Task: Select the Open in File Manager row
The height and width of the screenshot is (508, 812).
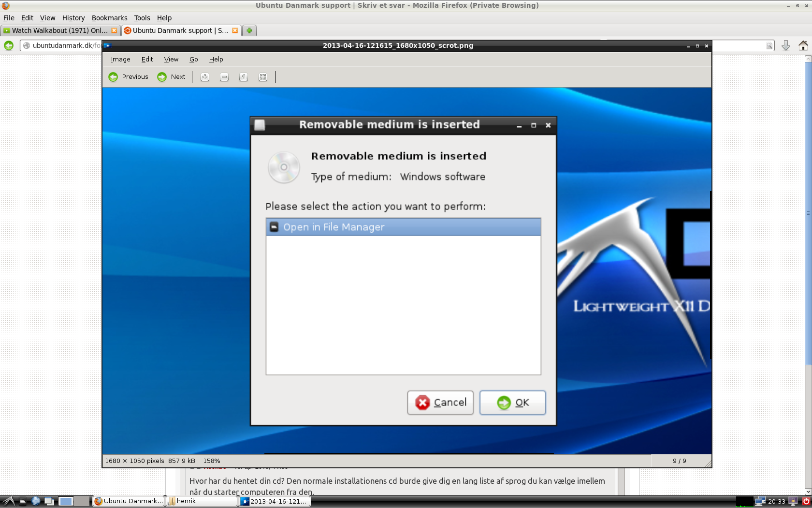Action: pyautogui.click(x=403, y=227)
